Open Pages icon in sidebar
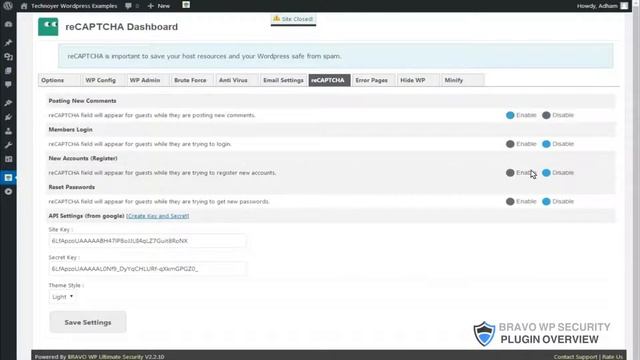This screenshot has width=640, height=360. 8,71
